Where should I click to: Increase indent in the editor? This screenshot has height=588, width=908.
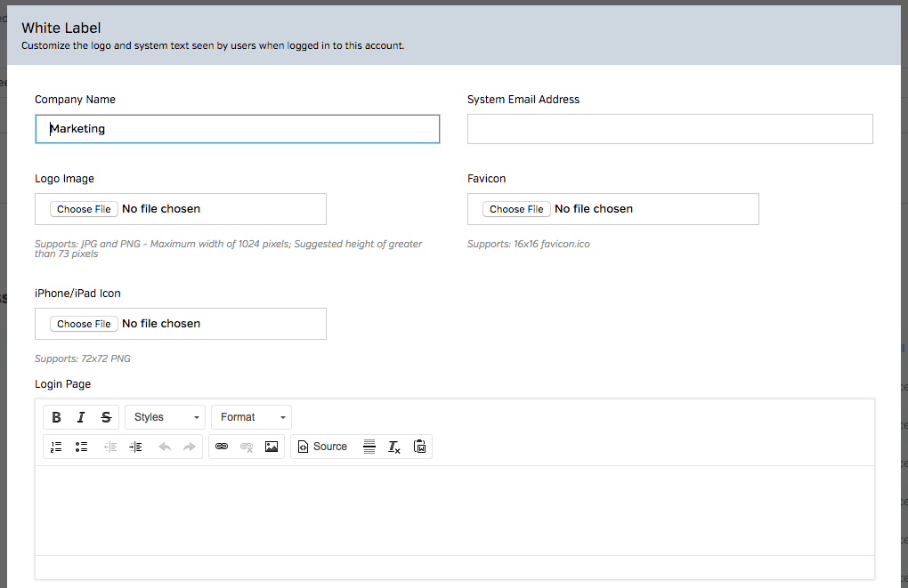(x=135, y=447)
